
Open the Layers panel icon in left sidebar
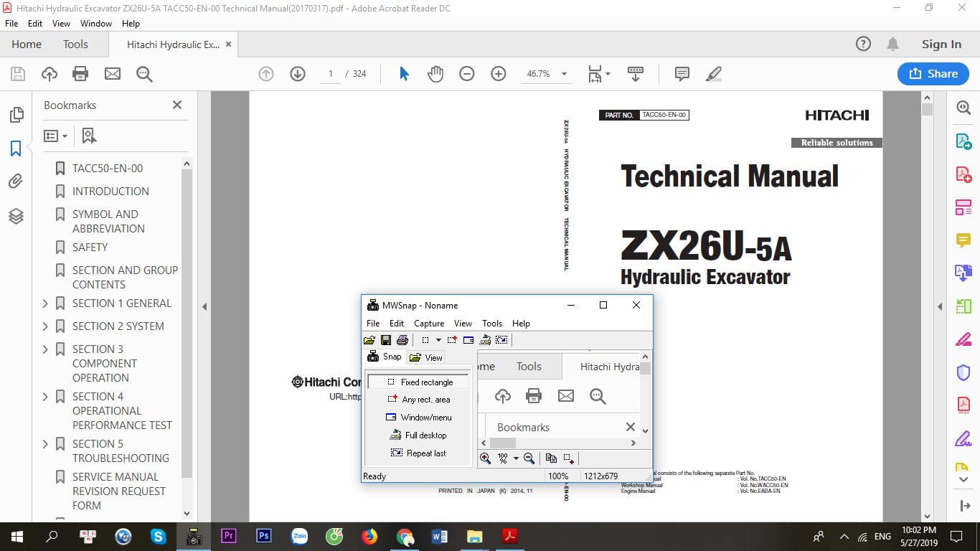[x=16, y=216]
